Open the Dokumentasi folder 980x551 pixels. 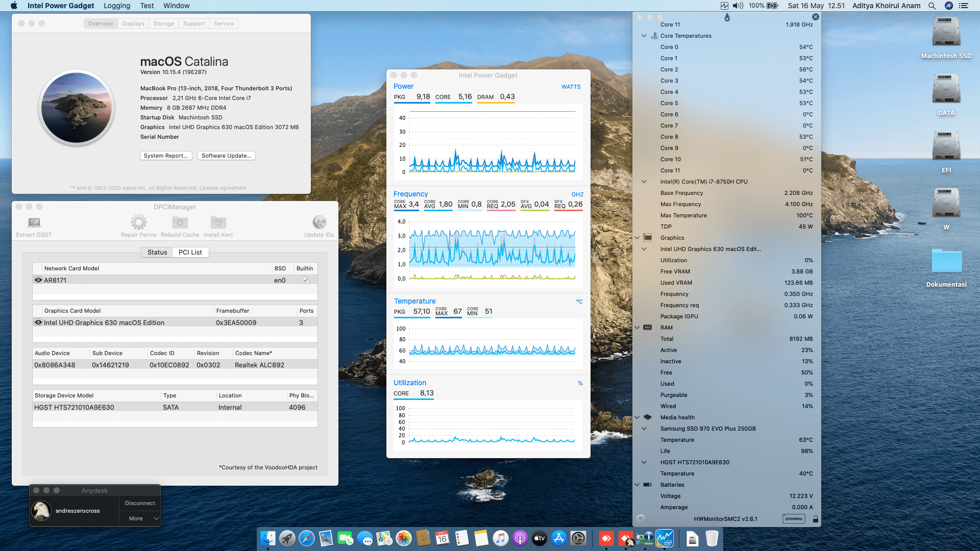point(946,261)
